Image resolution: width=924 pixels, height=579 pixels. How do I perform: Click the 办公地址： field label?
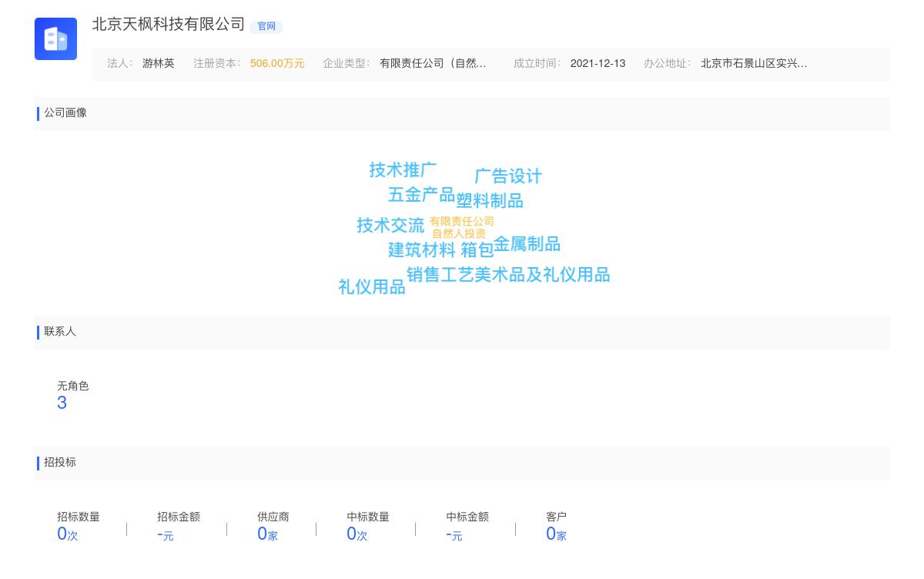pyautogui.click(x=668, y=64)
